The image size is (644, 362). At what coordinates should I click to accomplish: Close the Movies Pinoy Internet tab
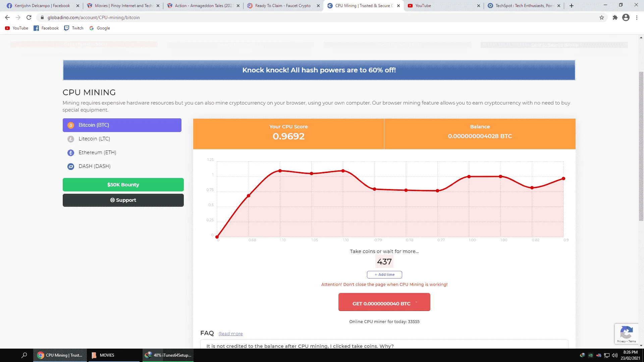click(x=158, y=6)
